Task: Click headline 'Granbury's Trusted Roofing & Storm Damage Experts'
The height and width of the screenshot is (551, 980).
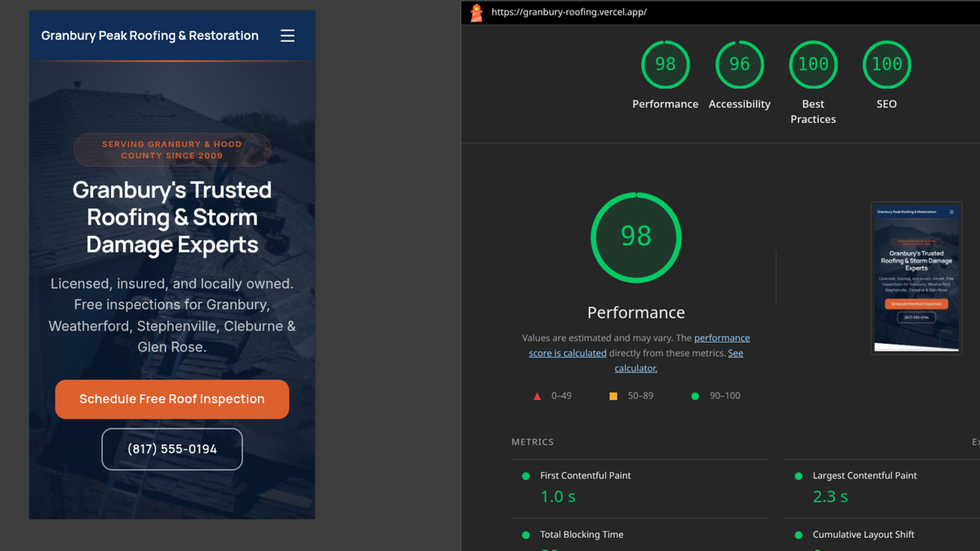Action: click(172, 217)
